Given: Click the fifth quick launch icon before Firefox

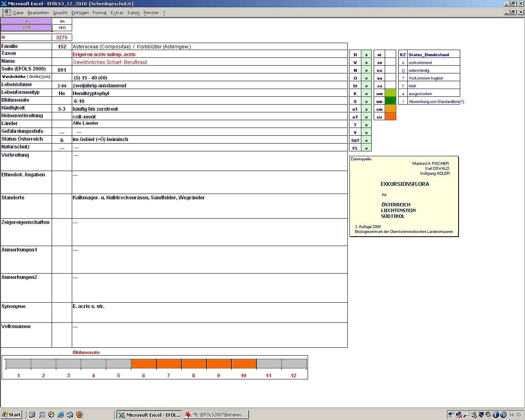Looking at the screenshot, I should click(x=70, y=415).
